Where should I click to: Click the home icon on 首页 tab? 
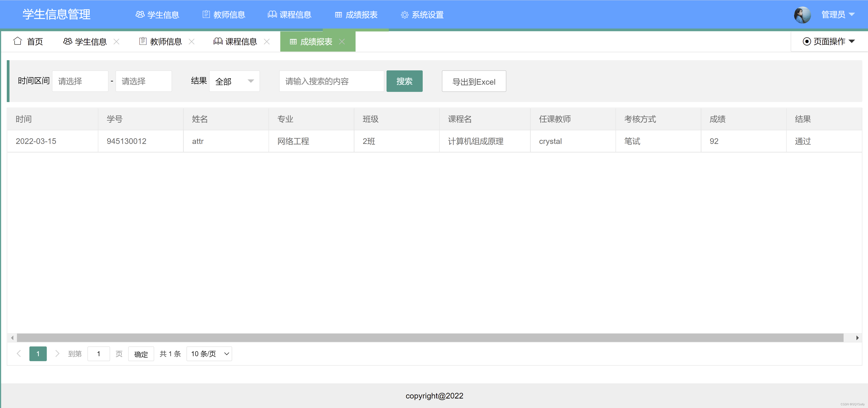click(18, 41)
